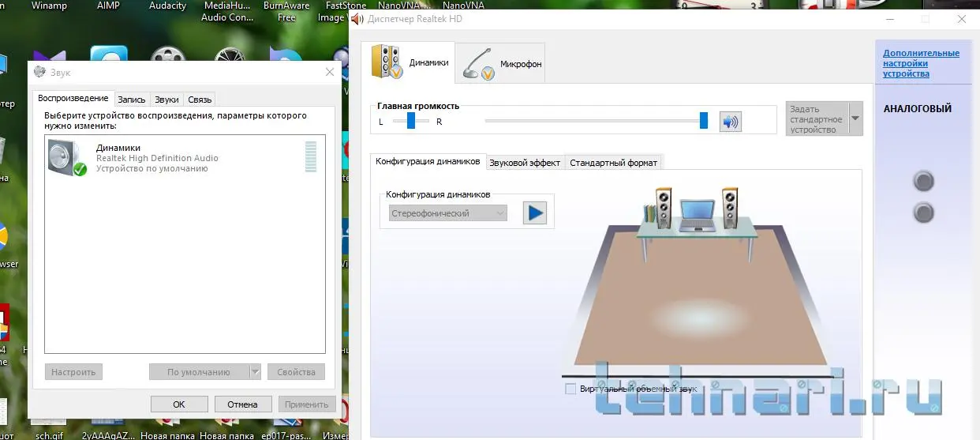Click the Применить button
The image size is (980, 440).
(x=307, y=404)
